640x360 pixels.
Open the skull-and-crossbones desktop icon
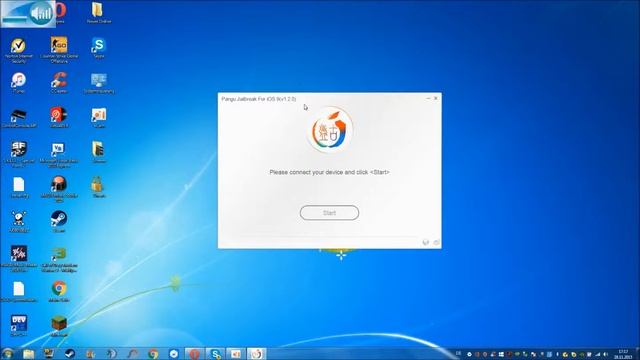click(x=18, y=222)
